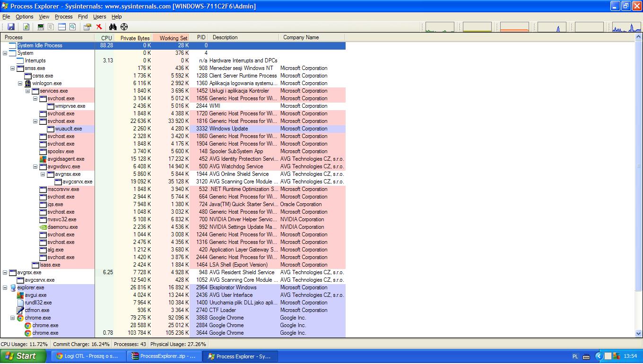Collapse the winlogon.exe tree node
Viewport: 643px width, 364px height.
(x=20, y=83)
